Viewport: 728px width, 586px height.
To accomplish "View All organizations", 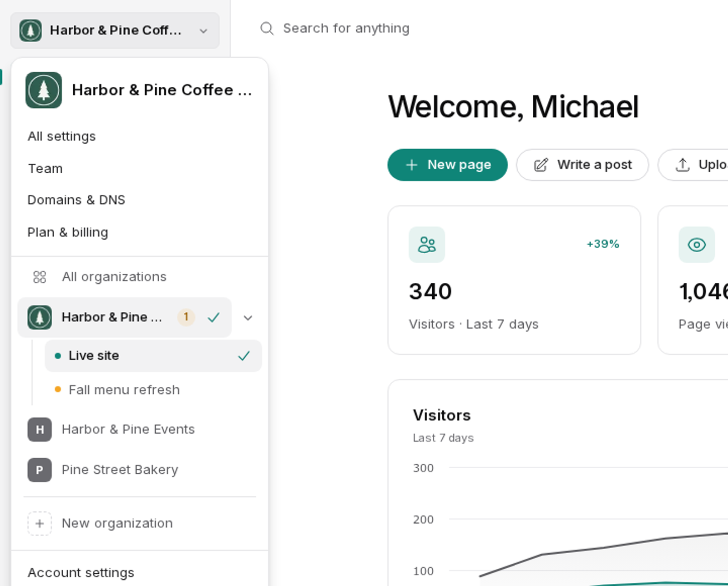I will (114, 277).
